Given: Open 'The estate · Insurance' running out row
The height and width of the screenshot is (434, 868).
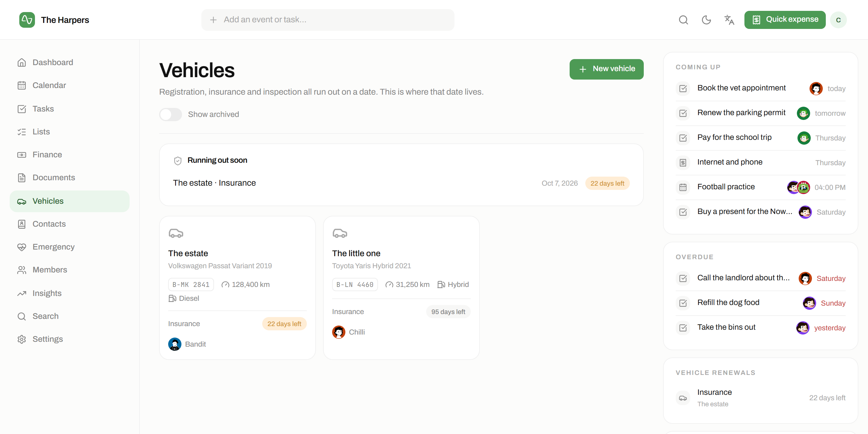Looking at the screenshot, I should click(x=401, y=183).
